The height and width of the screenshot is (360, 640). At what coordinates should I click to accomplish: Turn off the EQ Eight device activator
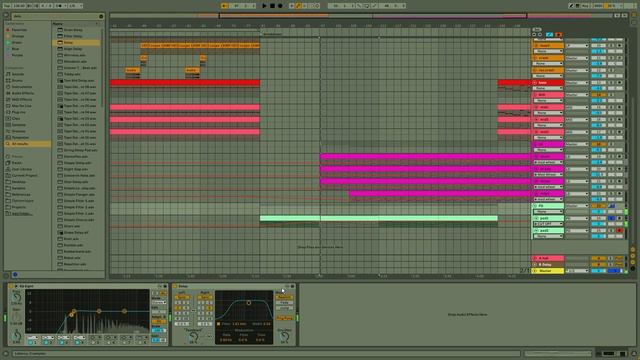click(11, 287)
